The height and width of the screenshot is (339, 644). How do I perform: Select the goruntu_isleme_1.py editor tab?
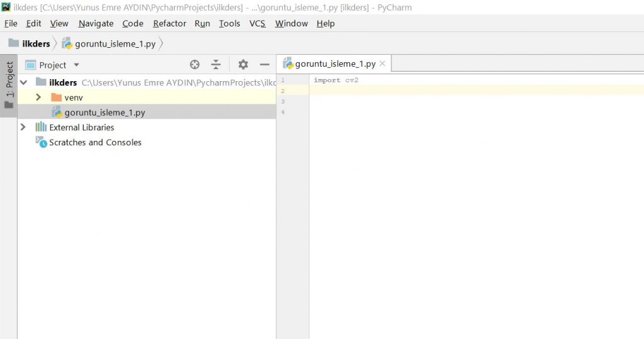click(335, 64)
